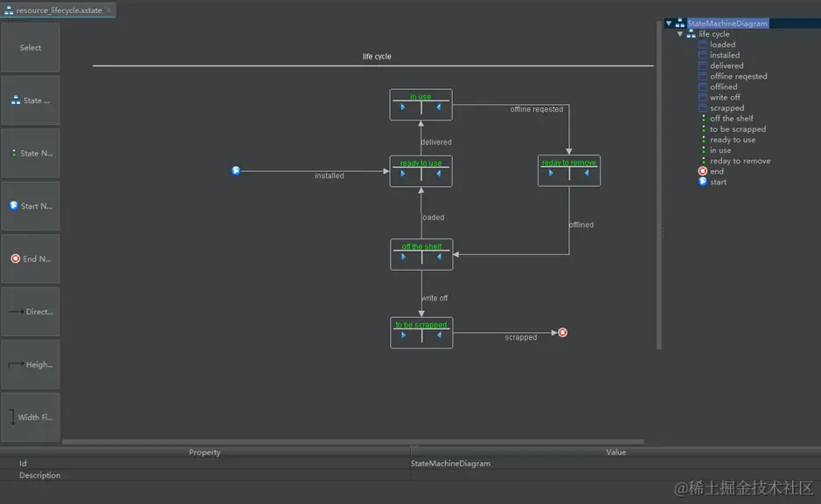Select to be scrapped state in tree
Viewport: 821px width, 504px height.
point(738,129)
